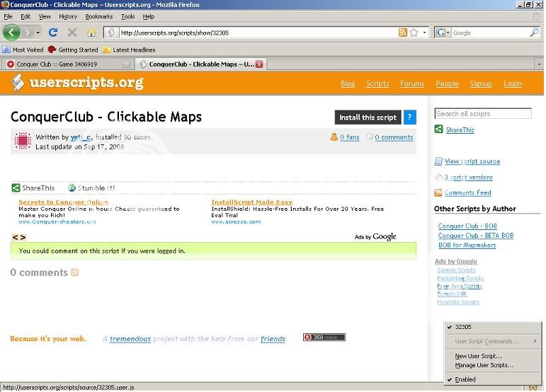Click the green Back navigation arrow
546x392 pixels.
(x=11, y=33)
